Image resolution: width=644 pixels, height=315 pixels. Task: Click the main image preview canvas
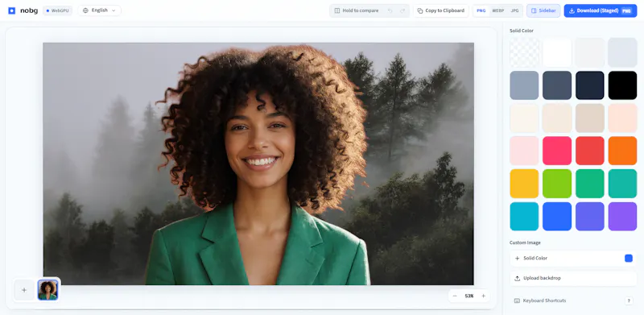tap(258, 164)
